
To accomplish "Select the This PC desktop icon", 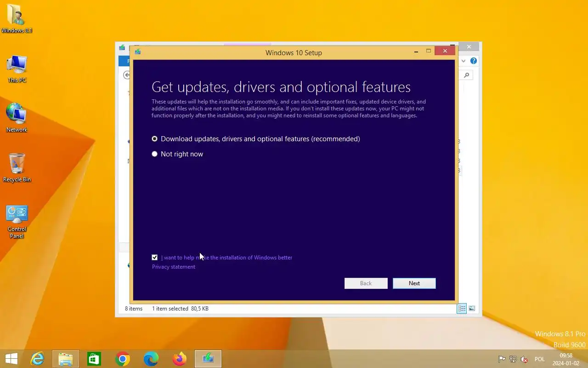I will pyautogui.click(x=17, y=69).
